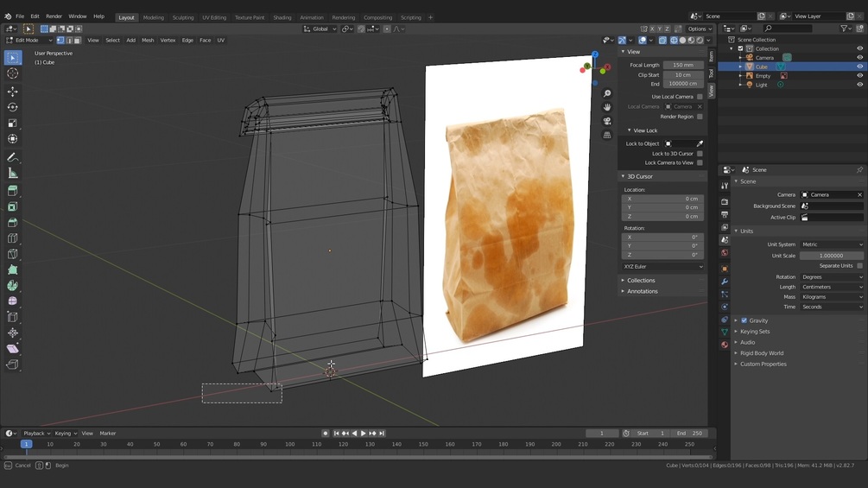Activate the Move tool
868x488 pixels.
point(12,92)
